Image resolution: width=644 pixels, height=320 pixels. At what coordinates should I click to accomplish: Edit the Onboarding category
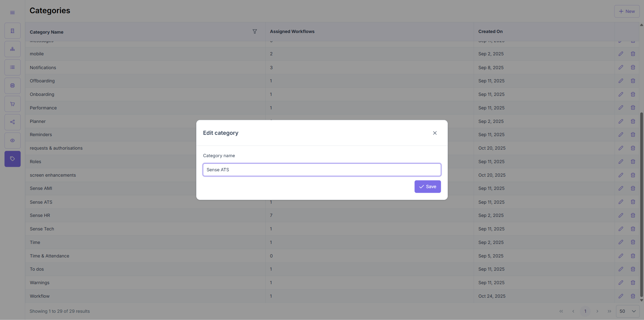[x=621, y=94]
